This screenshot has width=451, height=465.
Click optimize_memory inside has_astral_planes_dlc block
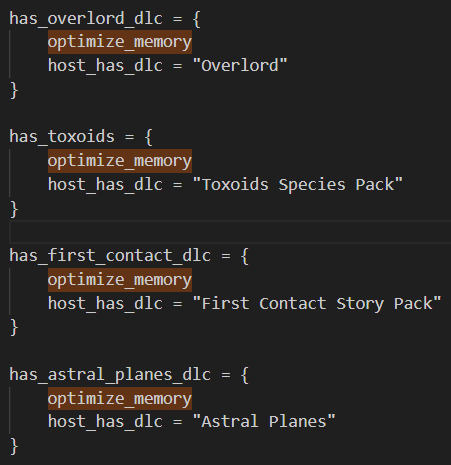click(120, 399)
